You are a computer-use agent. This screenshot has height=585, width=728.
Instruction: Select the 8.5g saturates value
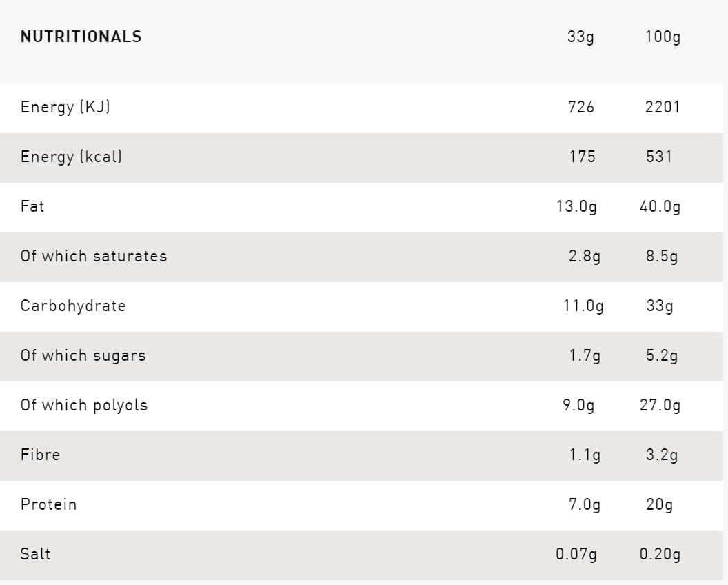(x=662, y=256)
